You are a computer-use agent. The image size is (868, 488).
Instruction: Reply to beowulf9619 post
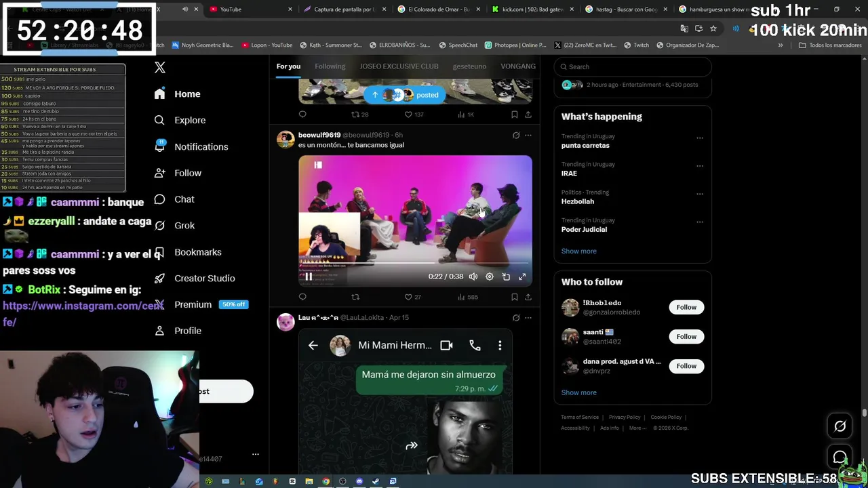click(x=302, y=297)
